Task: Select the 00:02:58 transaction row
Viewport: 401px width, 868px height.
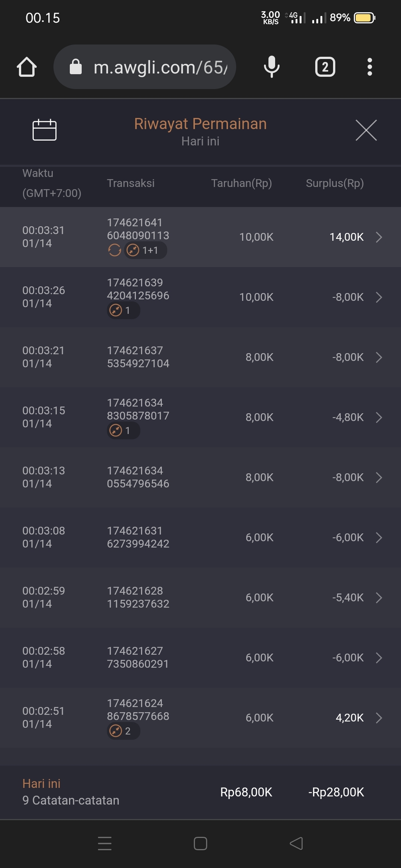Action: [x=200, y=657]
